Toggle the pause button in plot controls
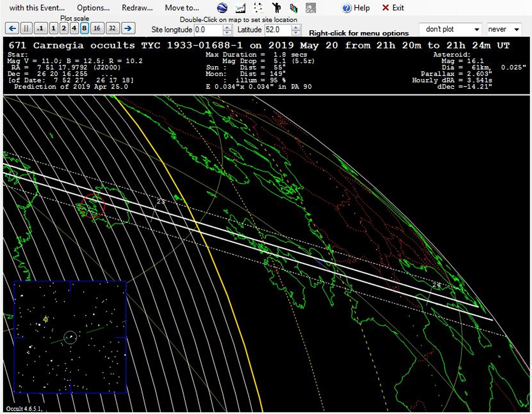Image resolution: width=532 pixels, height=414 pixels. [x=26, y=29]
